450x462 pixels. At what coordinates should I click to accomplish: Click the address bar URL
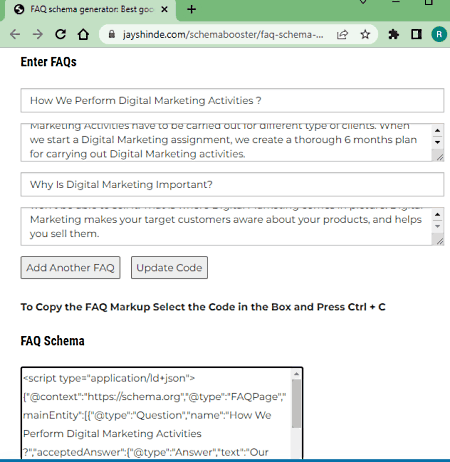point(223,34)
